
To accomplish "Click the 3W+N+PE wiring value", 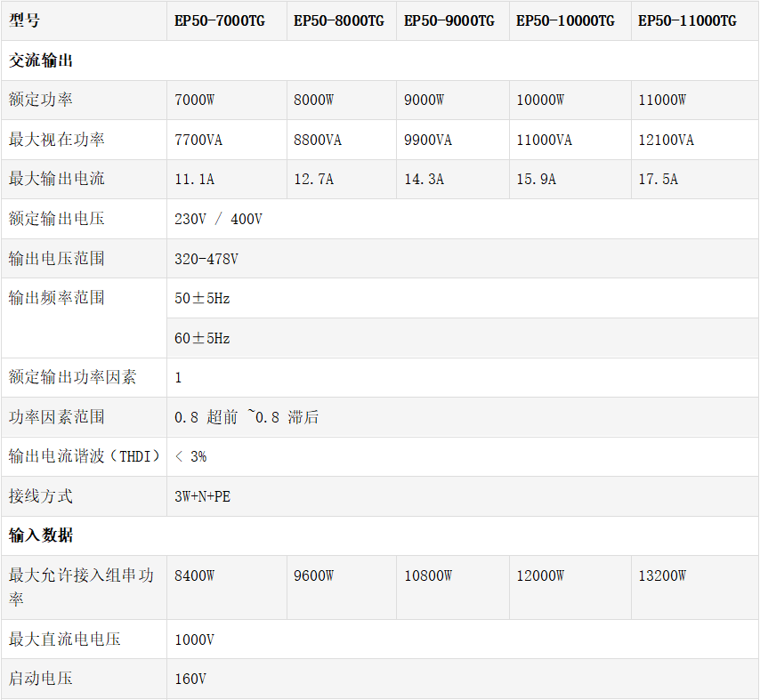I will coord(202,496).
